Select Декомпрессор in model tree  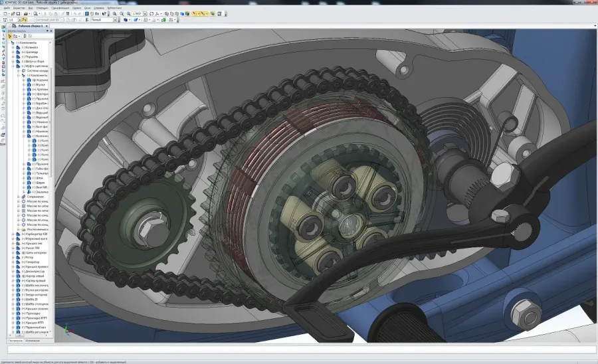34,272
